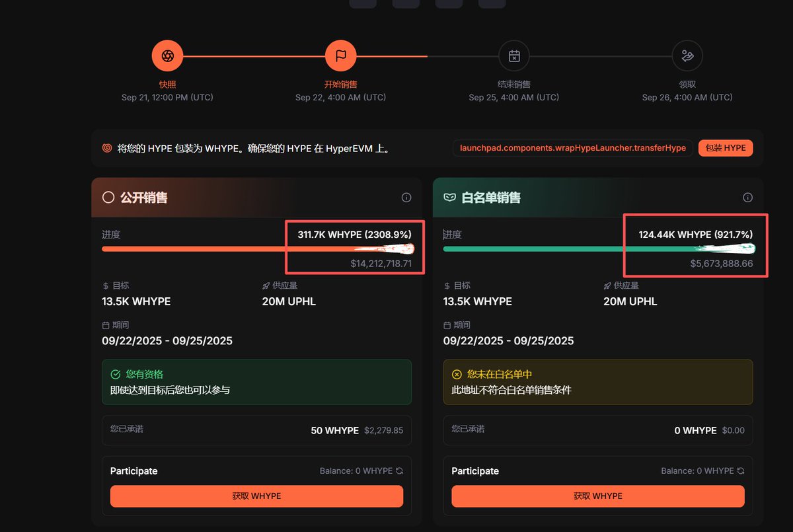Screen dimensions: 793x532
Task: Click the $0.00 committed value
Action: click(733, 430)
